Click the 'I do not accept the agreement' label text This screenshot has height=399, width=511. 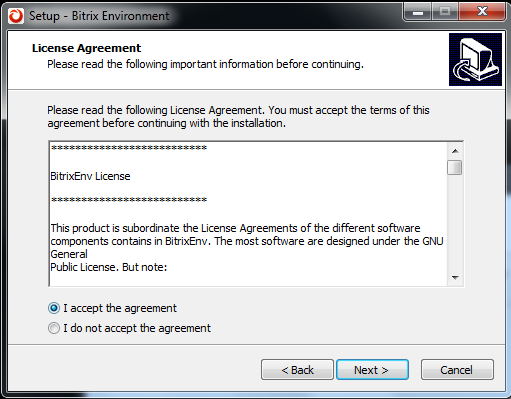(x=137, y=328)
